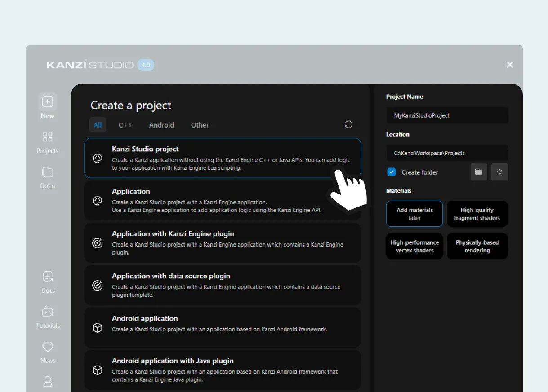This screenshot has width=548, height=392.
Task: Browse for project location folder
Action: pyautogui.click(x=479, y=172)
